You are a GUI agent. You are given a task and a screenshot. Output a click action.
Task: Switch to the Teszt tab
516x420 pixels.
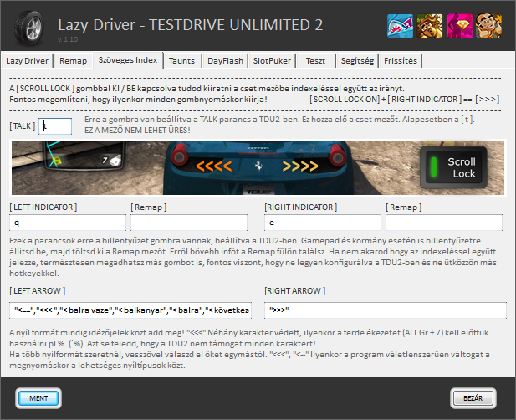click(315, 61)
